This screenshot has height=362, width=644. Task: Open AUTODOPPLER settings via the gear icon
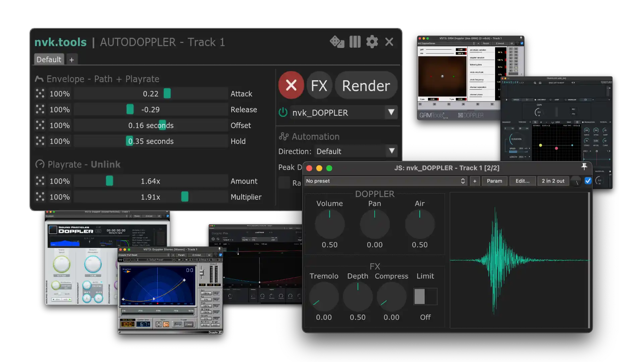tap(372, 42)
